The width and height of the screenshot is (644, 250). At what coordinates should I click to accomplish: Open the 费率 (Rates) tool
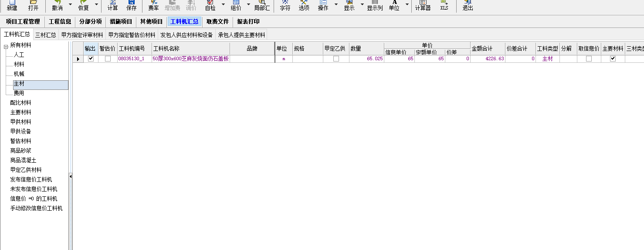[x=153, y=6]
